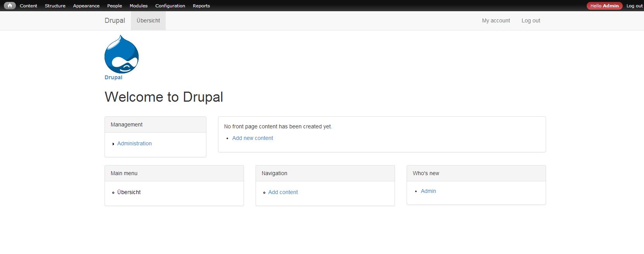Open Reports admin menu

pos(201,6)
